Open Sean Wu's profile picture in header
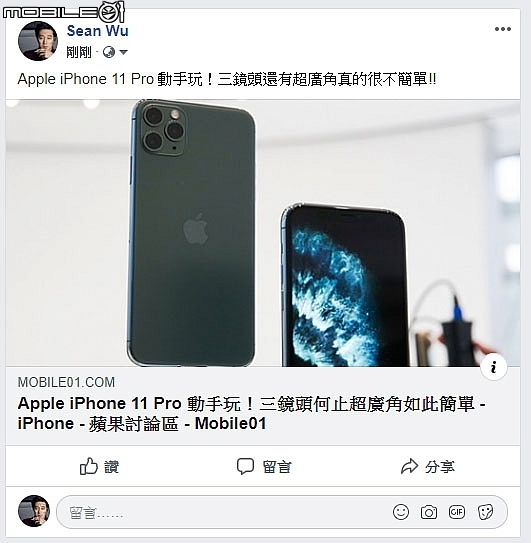The width and height of the screenshot is (531, 543). [x=38, y=41]
